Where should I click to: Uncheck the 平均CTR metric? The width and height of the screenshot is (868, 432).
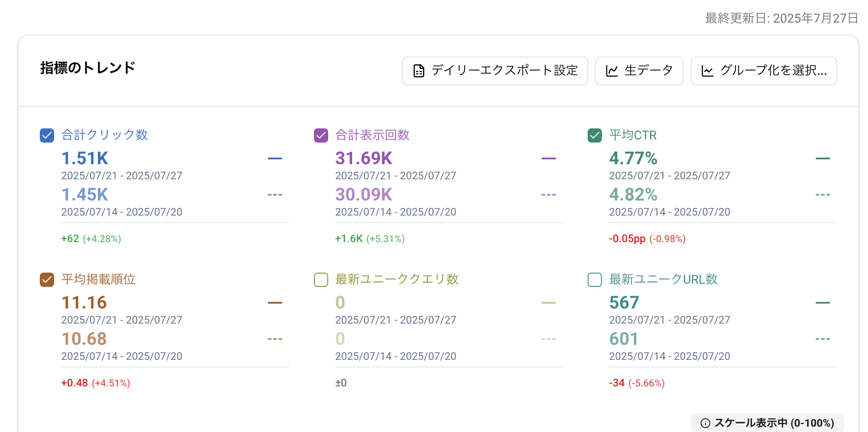pyautogui.click(x=594, y=135)
